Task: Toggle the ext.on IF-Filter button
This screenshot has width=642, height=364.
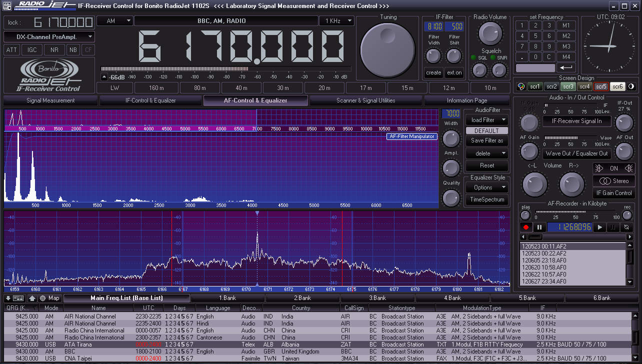Action: click(x=454, y=72)
